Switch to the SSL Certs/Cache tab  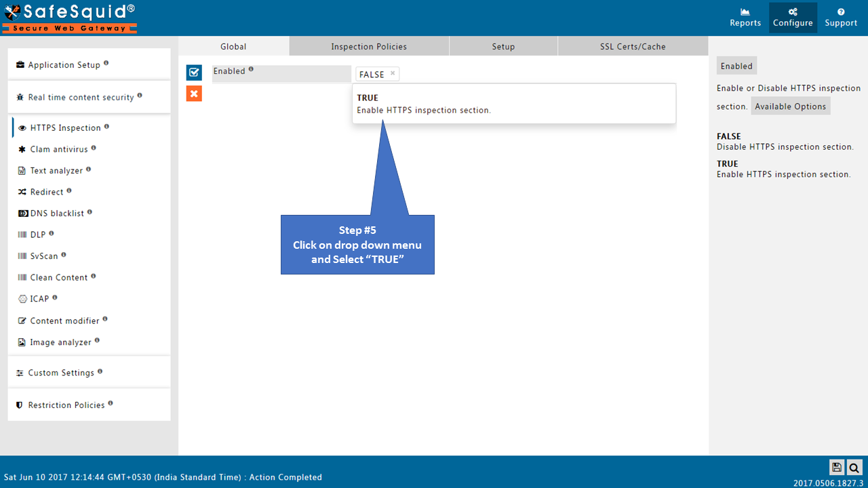[633, 47]
